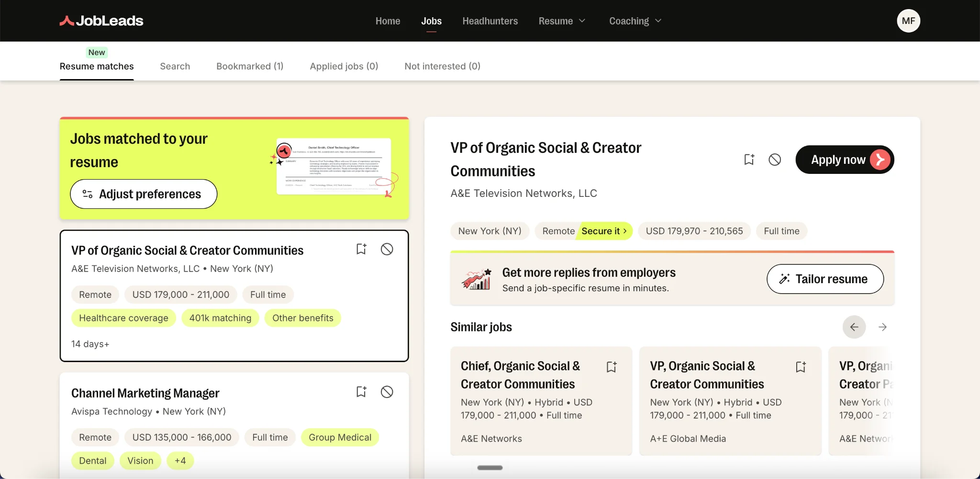Open Not interested (0) tab
This screenshot has width=980, height=479.
(x=442, y=66)
